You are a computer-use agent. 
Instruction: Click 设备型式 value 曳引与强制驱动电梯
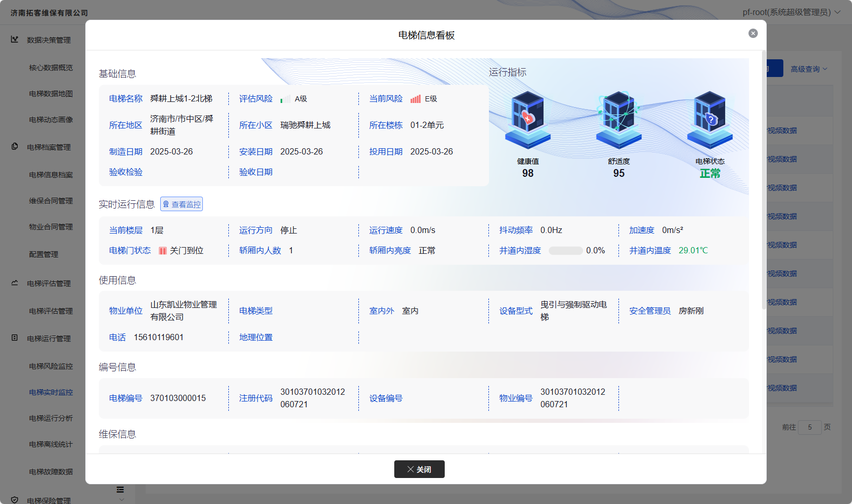(574, 311)
